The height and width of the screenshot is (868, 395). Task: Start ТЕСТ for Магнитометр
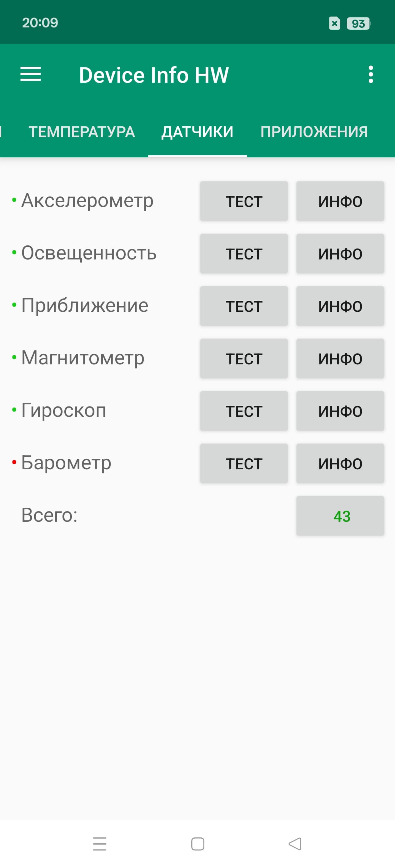click(244, 359)
